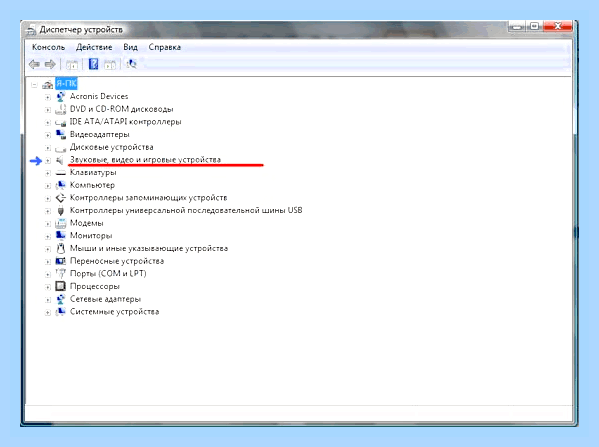
Task: Click the Мониторы icon
Action: click(x=60, y=236)
